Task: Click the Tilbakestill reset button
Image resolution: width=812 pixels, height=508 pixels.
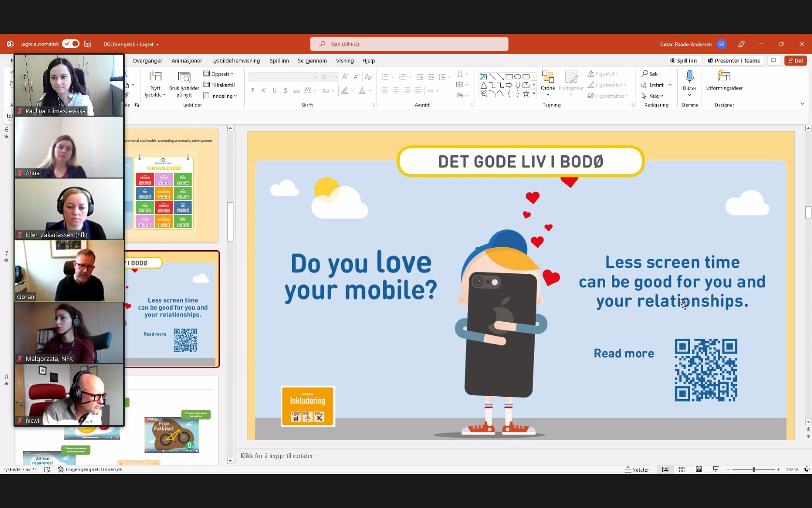Action: (x=219, y=85)
